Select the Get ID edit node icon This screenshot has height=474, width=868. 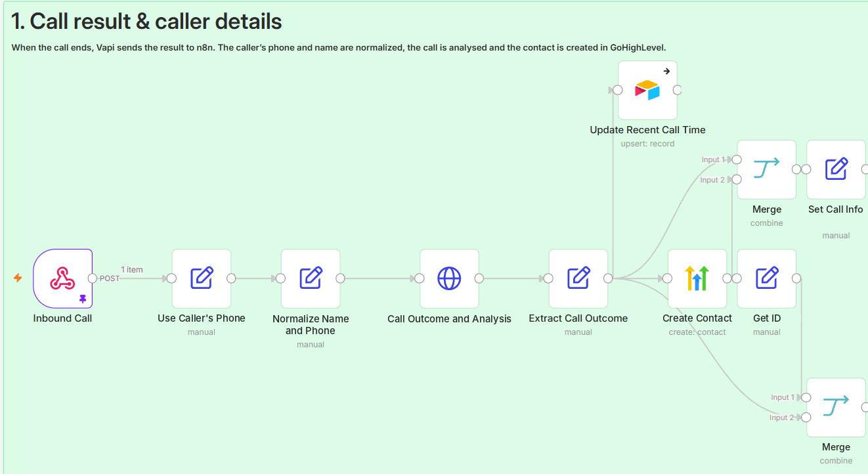click(767, 278)
